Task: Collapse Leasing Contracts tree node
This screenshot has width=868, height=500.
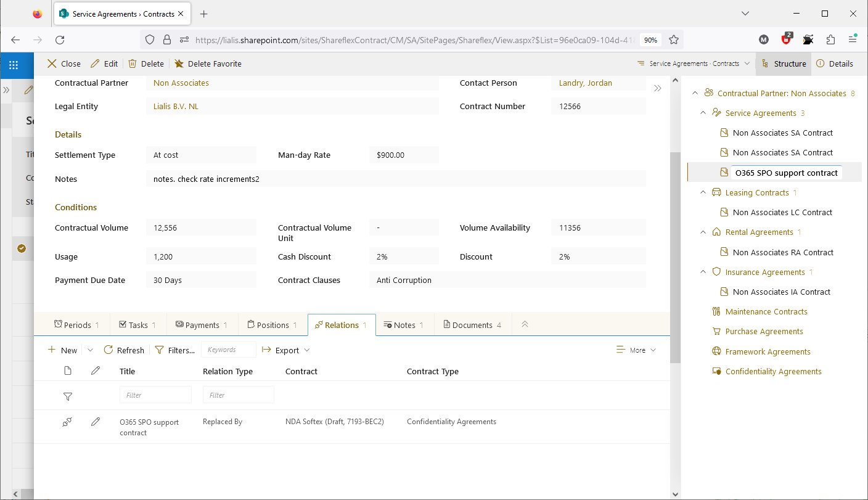Action: pyautogui.click(x=703, y=192)
